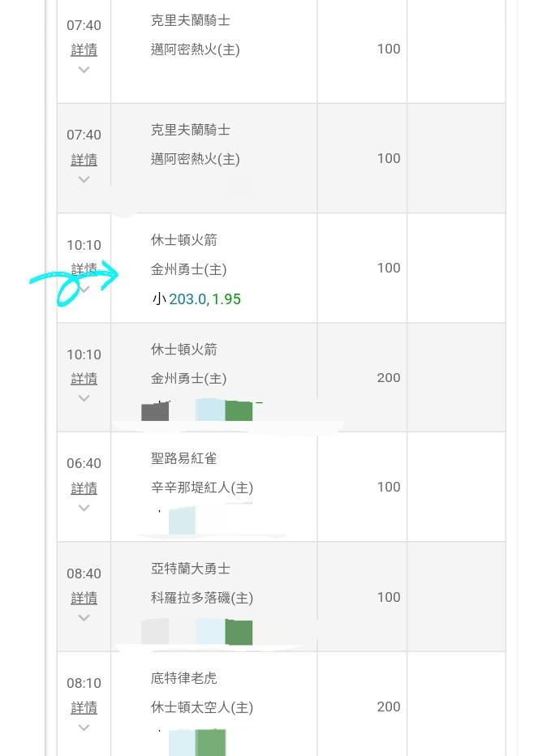Open 詳情 link in the 08:10 row
The image size is (534, 756).
84,708
